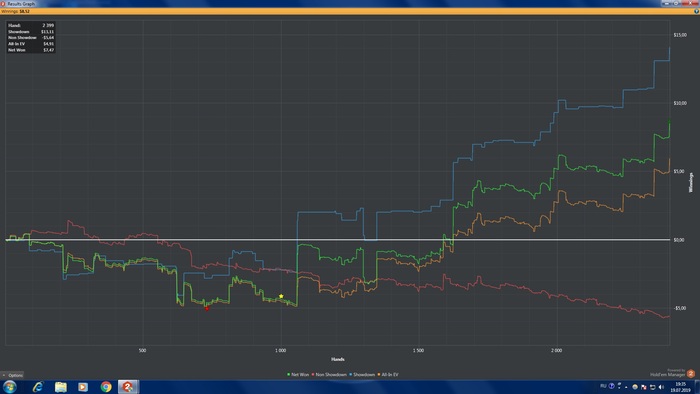Open the help icon on the orange bar

(x=696, y=11)
